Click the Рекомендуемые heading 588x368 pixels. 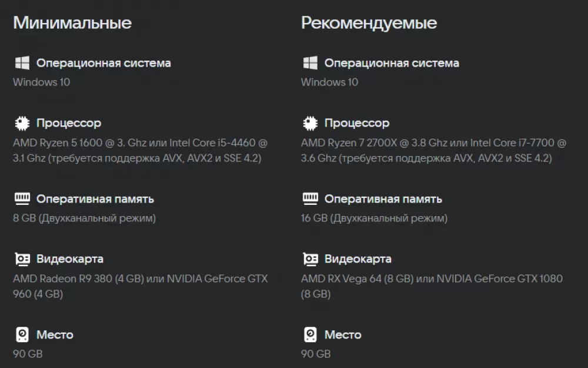[x=369, y=23]
